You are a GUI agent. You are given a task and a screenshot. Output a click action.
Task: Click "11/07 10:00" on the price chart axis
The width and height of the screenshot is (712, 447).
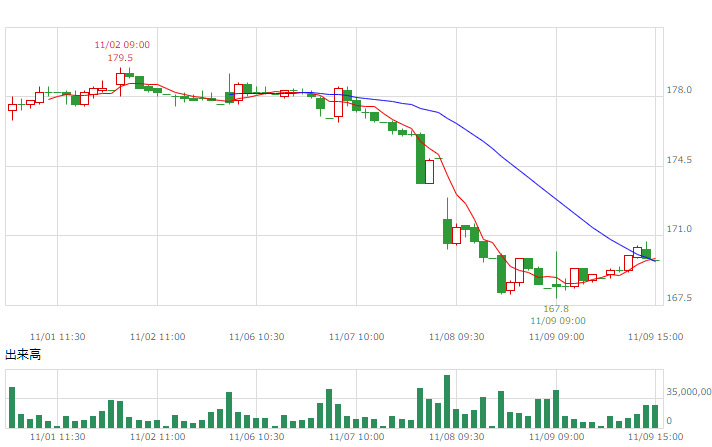click(356, 337)
